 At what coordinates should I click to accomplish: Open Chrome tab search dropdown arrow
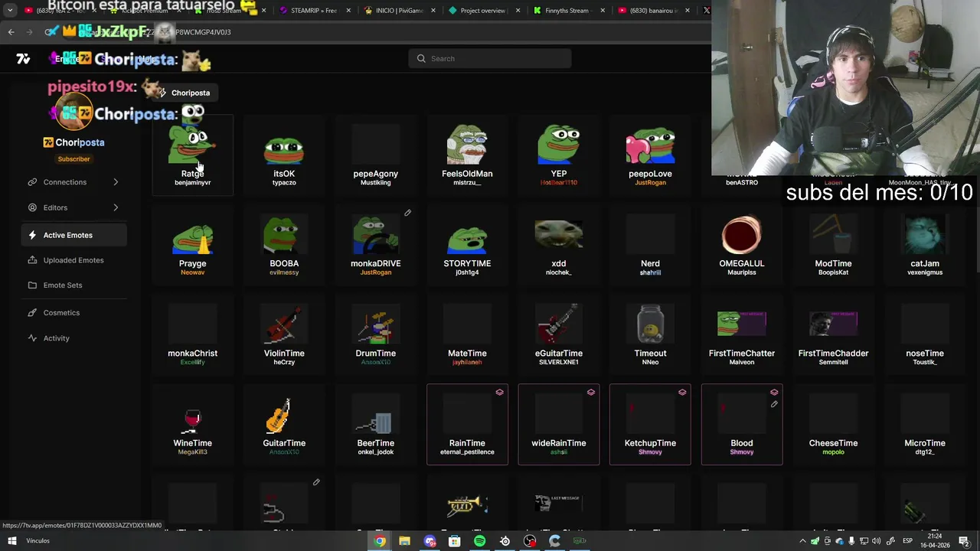10,11
